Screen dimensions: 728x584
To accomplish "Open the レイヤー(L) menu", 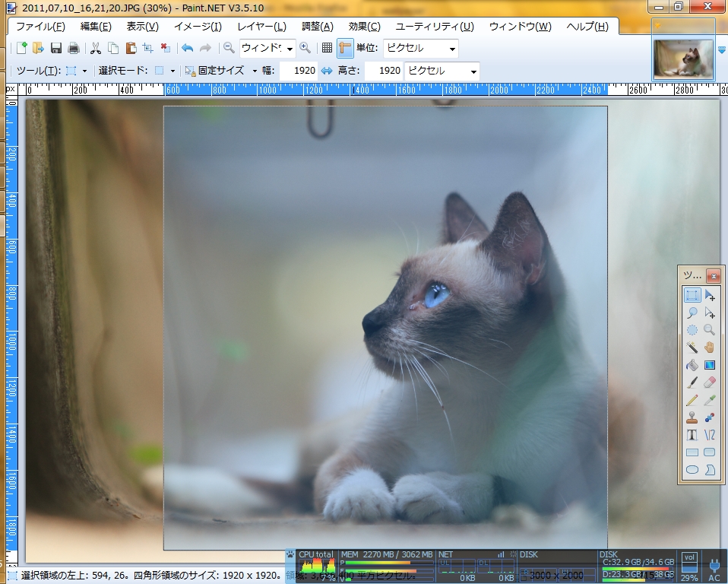I will (x=261, y=27).
